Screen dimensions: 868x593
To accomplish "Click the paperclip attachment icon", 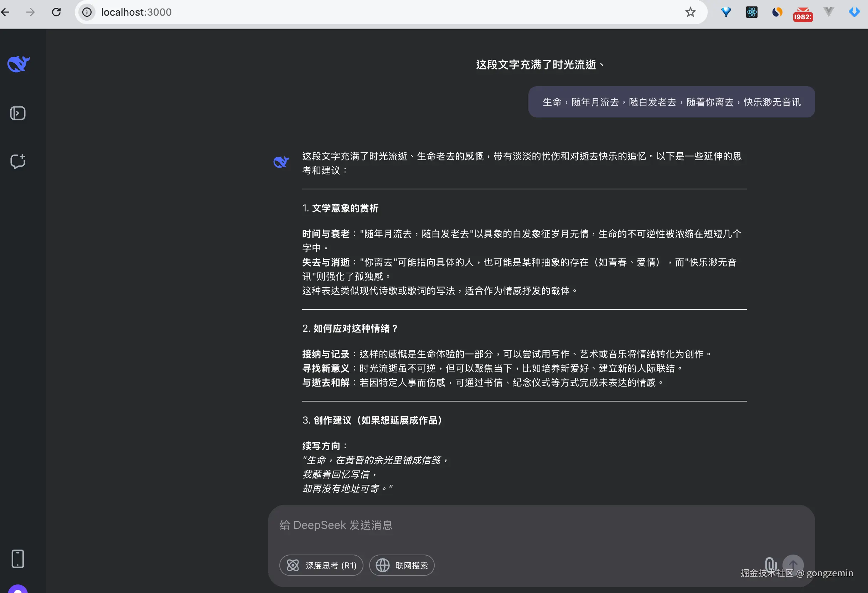I will (x=770, y=563).
